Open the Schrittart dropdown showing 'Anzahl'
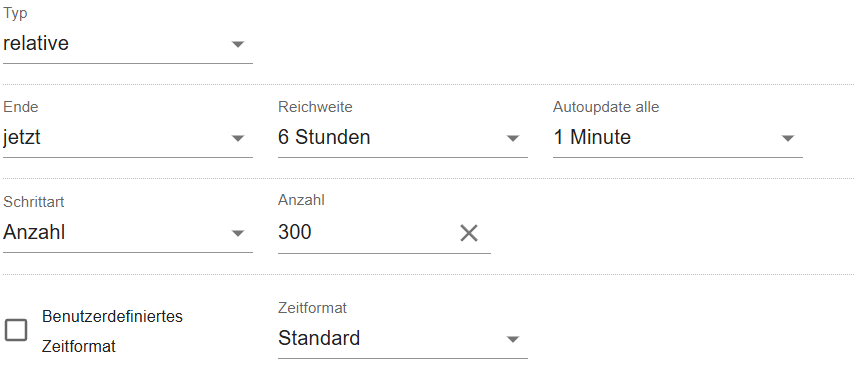854x378 pixels. click(127, 233)
